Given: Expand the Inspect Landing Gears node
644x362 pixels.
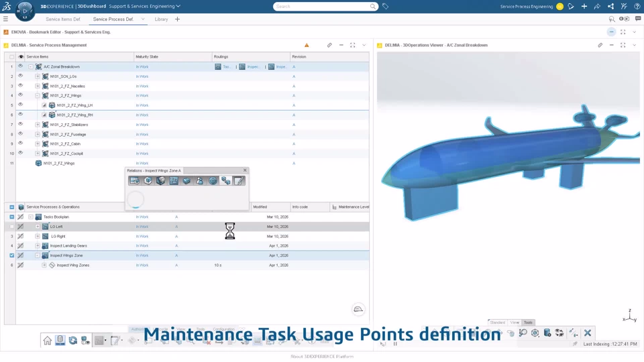Looking at the screenshot, I should (x=38, y=246).
